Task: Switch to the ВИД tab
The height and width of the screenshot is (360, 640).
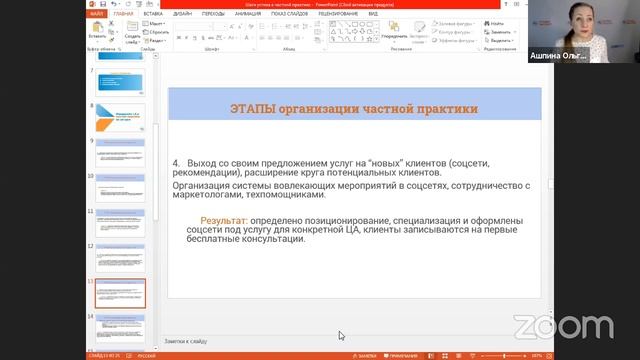Action: point(373,14)
